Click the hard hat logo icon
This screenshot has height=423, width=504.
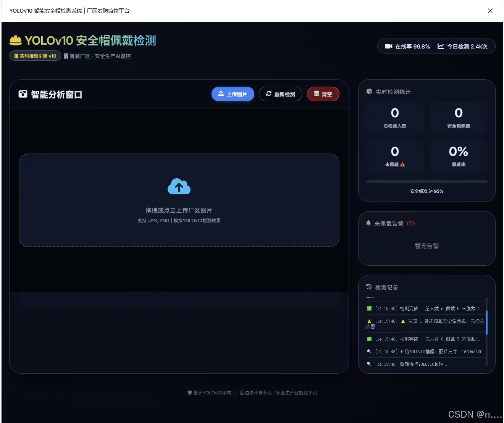click(16, 40)
